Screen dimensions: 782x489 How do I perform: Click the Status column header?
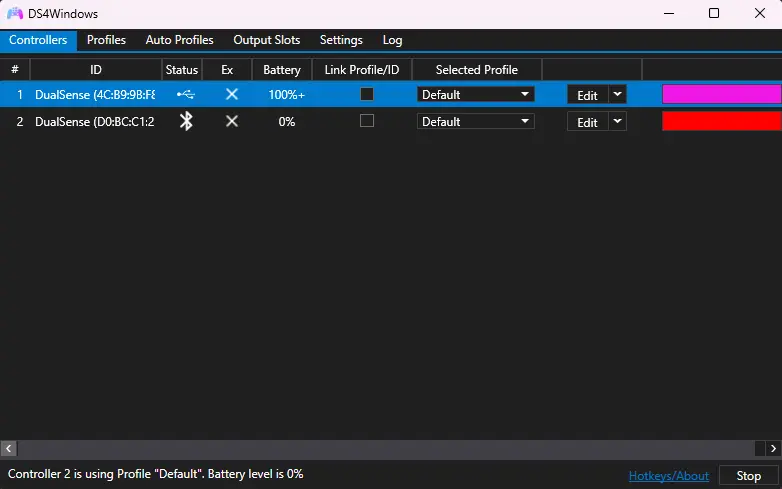click(x=182, y=69)
